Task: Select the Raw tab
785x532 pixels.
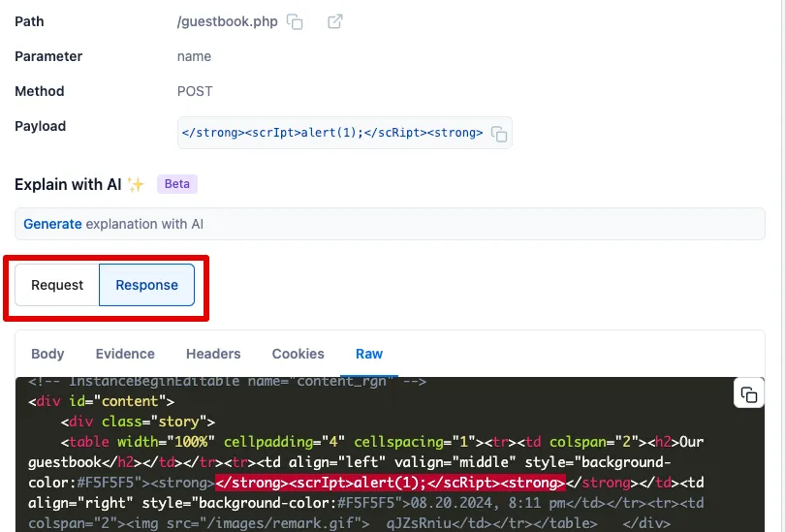Action: [369, 354]
